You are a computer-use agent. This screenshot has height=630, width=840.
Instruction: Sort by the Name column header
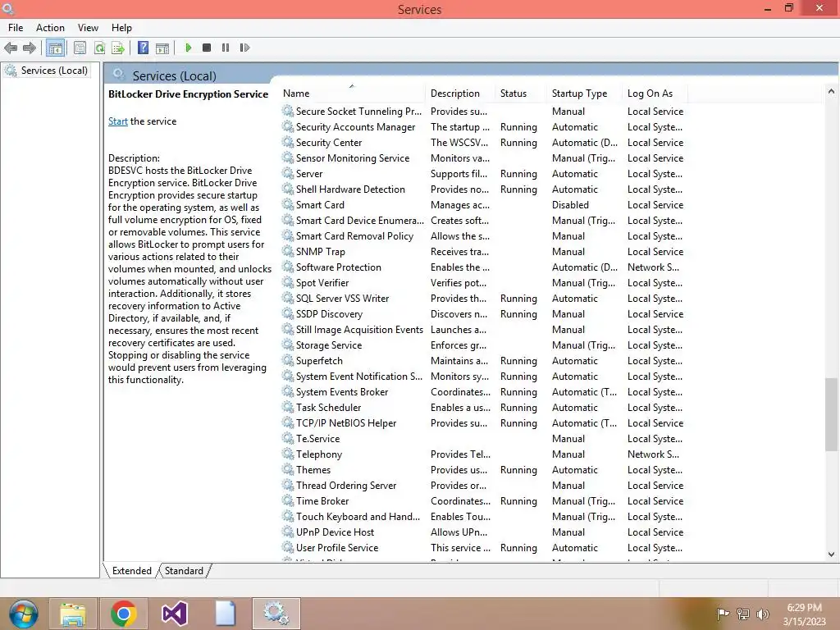coord(353,94)
